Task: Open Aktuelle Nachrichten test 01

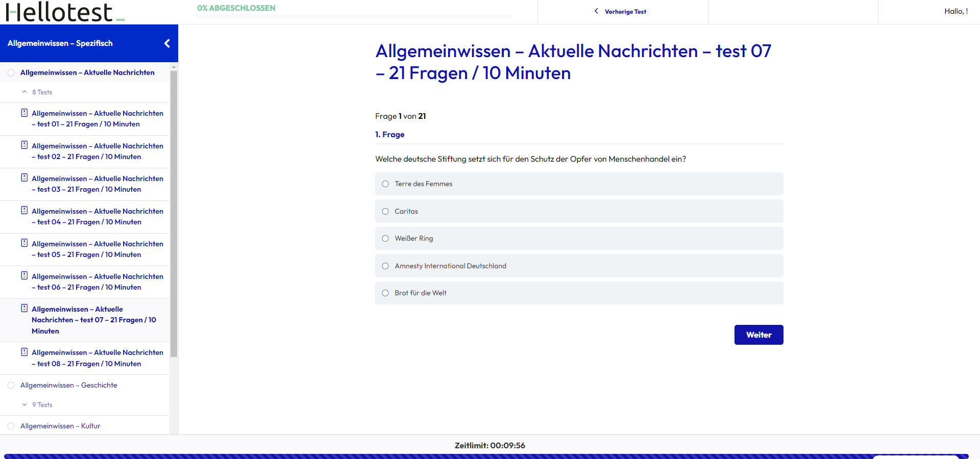Action: point(97,119)
